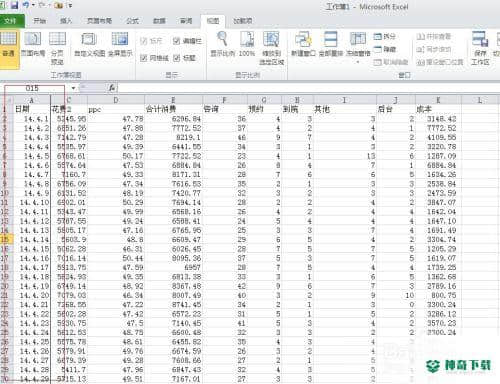Click the 预约 header cell
The image size is (500, 384).
tap(264, 109)
